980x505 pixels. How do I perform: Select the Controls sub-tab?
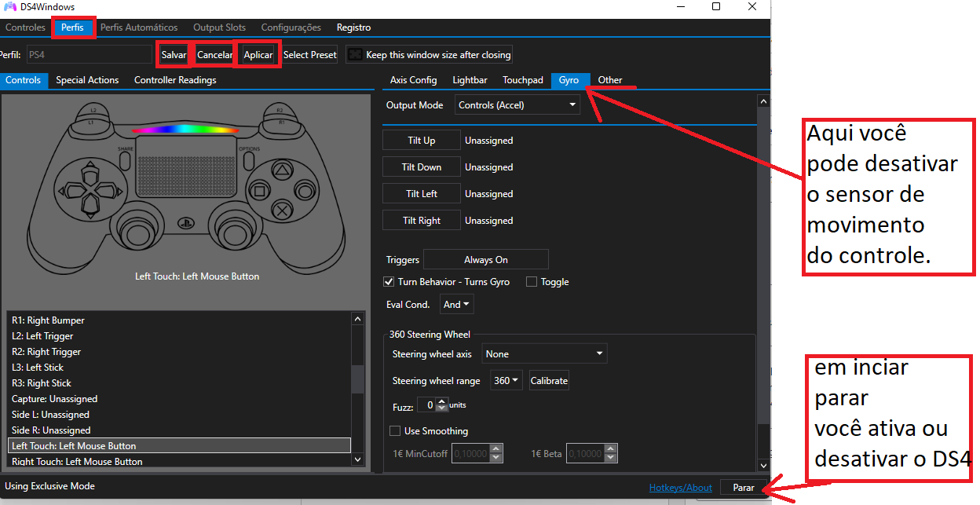24,80
